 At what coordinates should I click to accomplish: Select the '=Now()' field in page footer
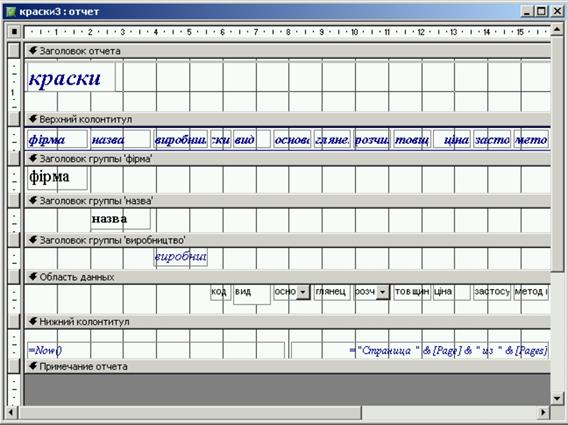(156, 350)
